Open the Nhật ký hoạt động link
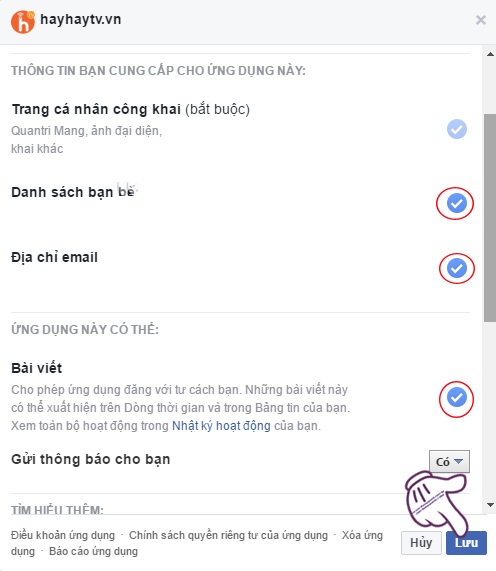 click(221, 426)
